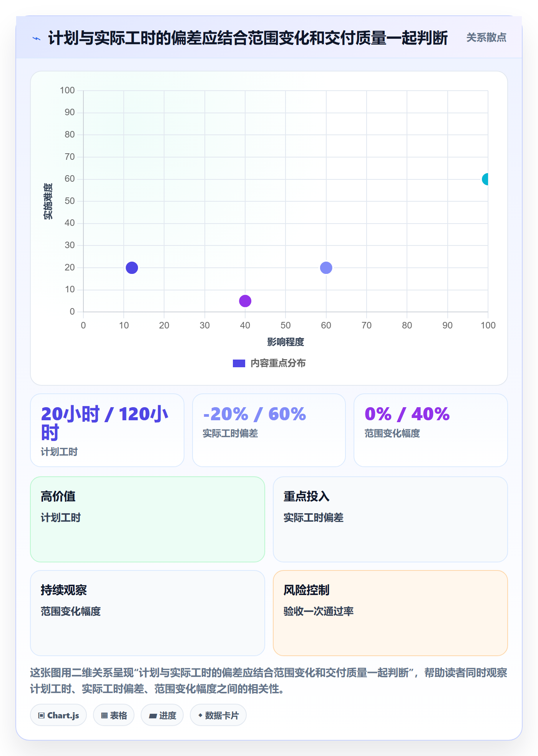This screenshot has height=756, width=538.
Task: Click the 影响程度 x-axis title
Action: [x=286, y=342]
